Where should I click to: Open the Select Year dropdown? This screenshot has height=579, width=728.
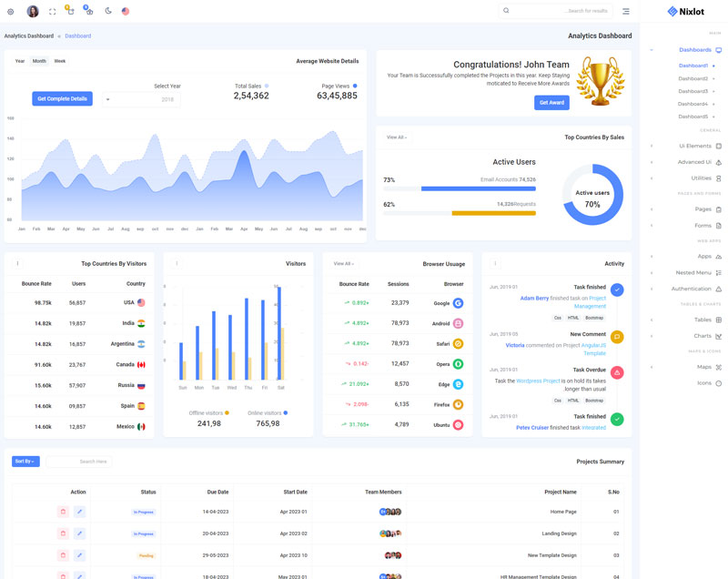click(x=141, y=99)
